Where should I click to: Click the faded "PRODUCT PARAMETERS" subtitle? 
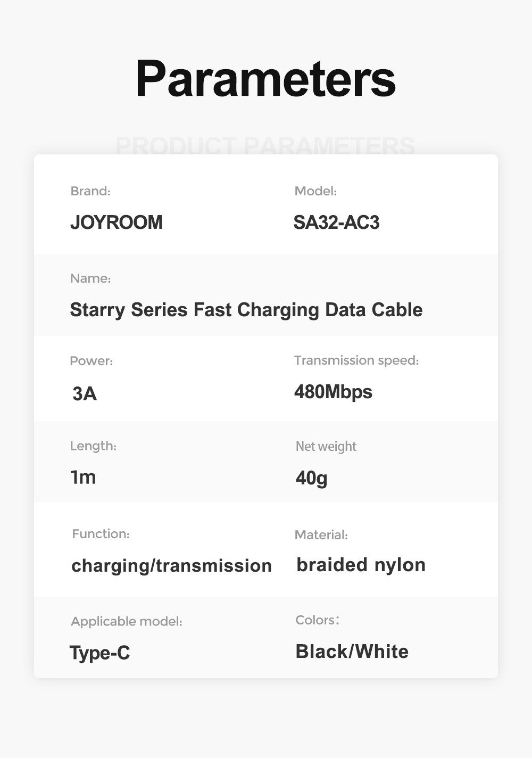(x=265, y=145)
